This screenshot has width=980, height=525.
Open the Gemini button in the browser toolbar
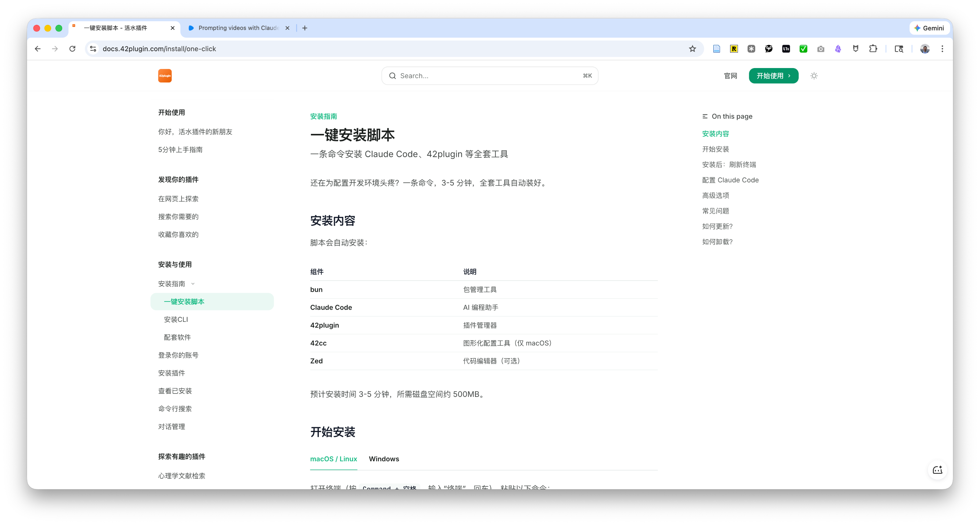[929, 28]
